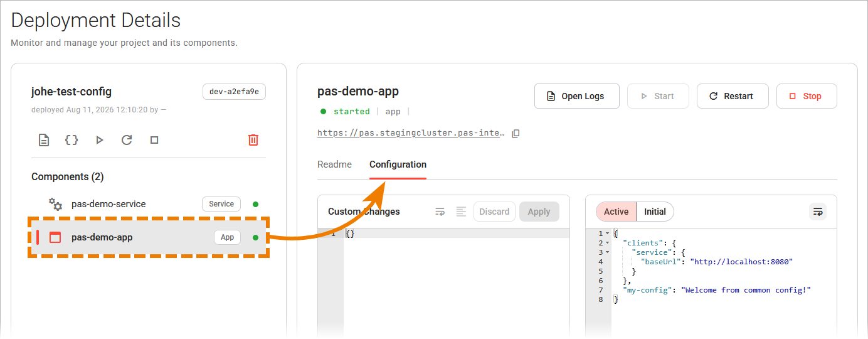Switch to the Readme tab
868x339 pixels.
point(334,164)
